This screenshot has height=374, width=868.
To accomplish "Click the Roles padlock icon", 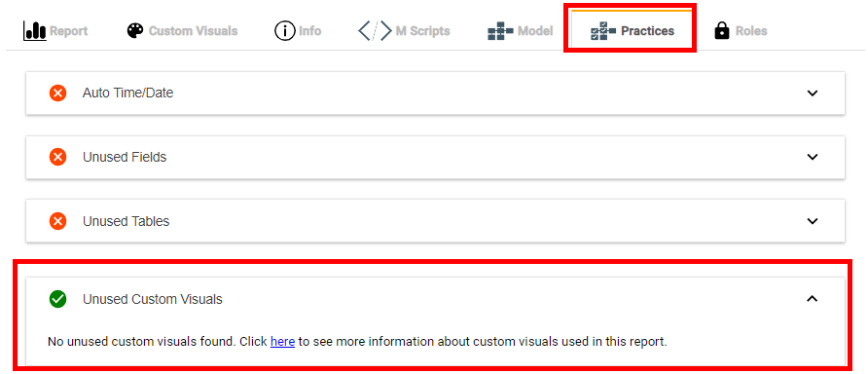I will 722,31.
